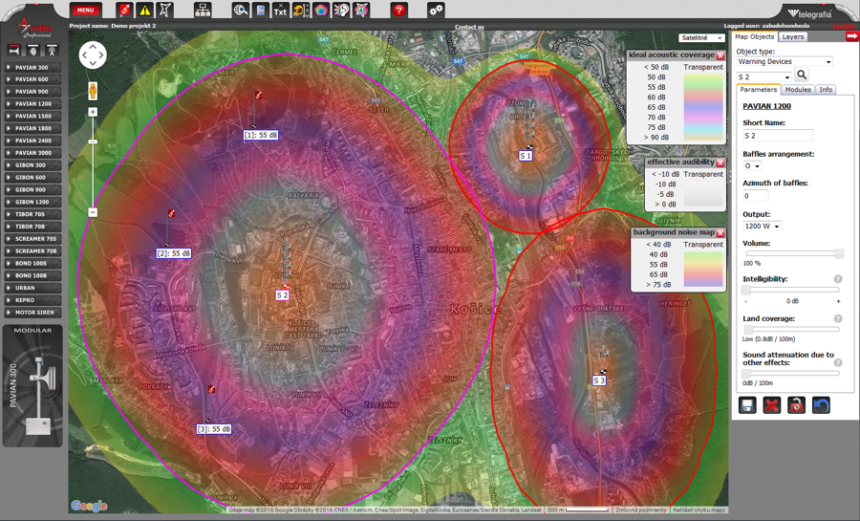
Task: Click the Sound attenuation help question mark
Action: [838, 363]
